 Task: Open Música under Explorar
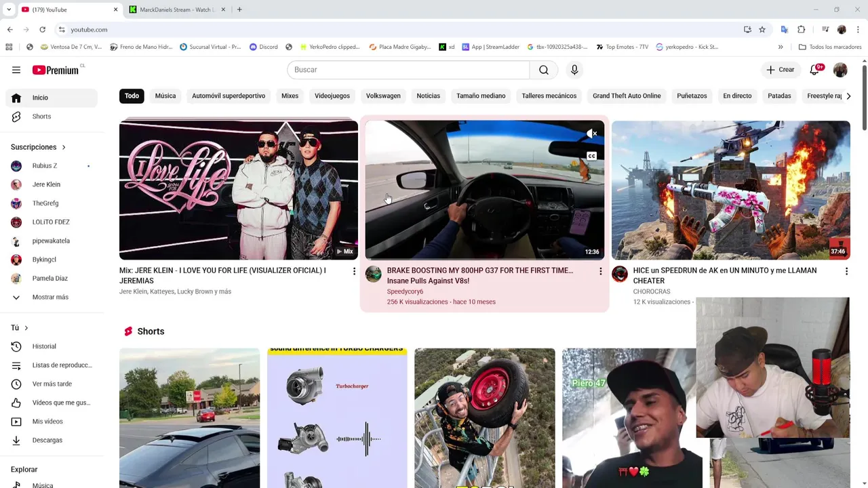[52, 485]
